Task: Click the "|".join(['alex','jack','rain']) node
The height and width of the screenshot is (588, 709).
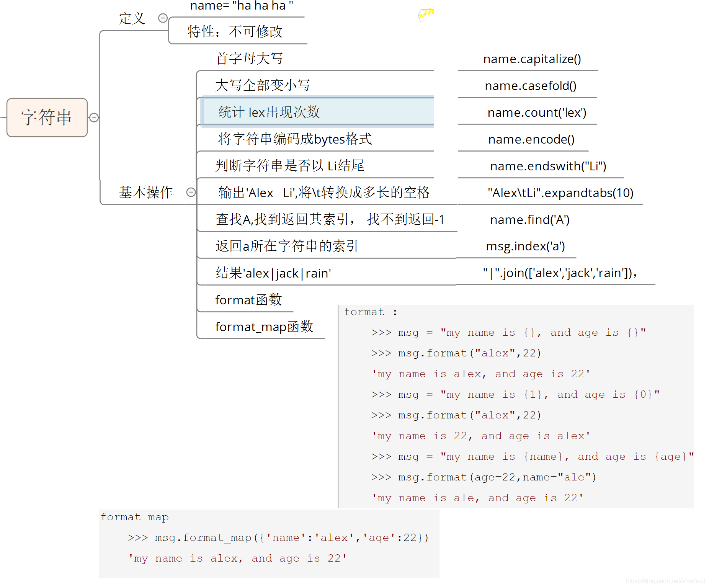Action: [560, 273]
